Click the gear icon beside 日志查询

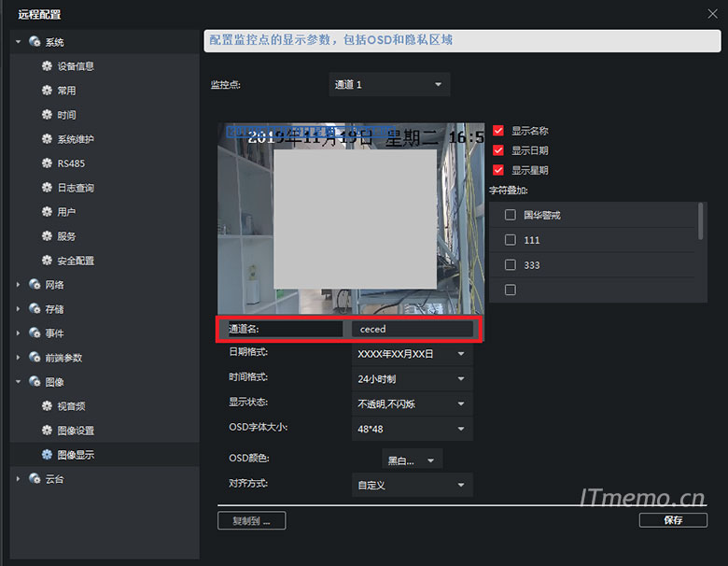47,188
